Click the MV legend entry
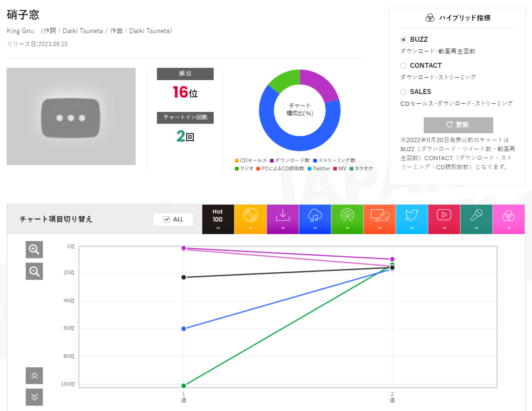Viewport: 532px width, 411px height. click(340, 168)
